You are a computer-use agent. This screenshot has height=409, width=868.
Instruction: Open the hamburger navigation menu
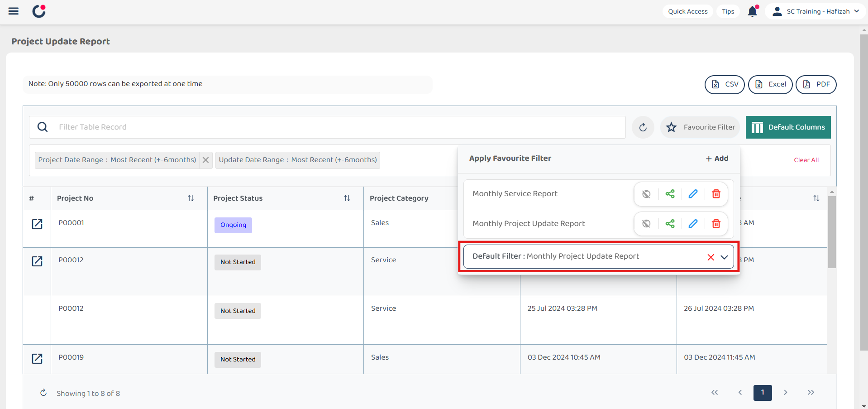[x=14, y=11]
